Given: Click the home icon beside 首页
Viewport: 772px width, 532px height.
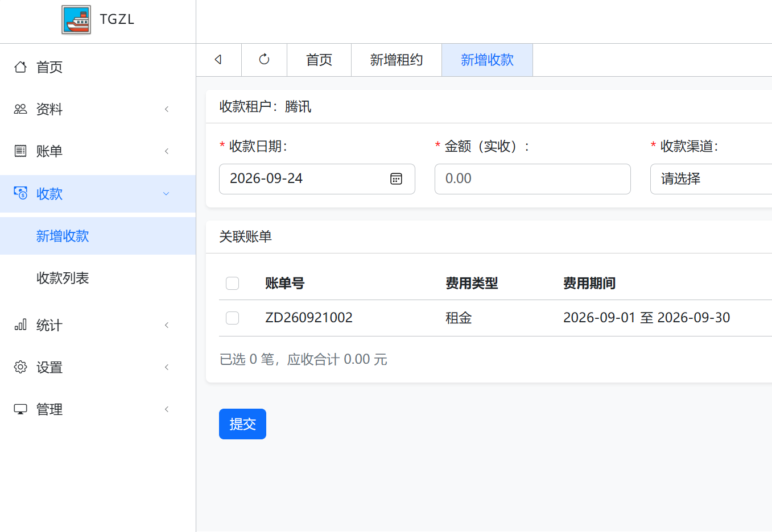Looking at the screenshot, I should pos(20,67).
